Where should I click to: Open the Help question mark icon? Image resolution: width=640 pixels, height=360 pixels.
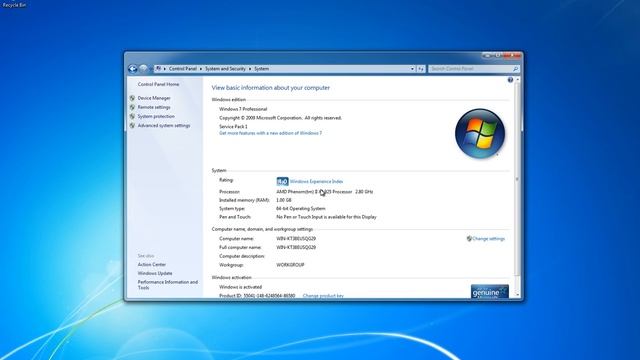510,80
